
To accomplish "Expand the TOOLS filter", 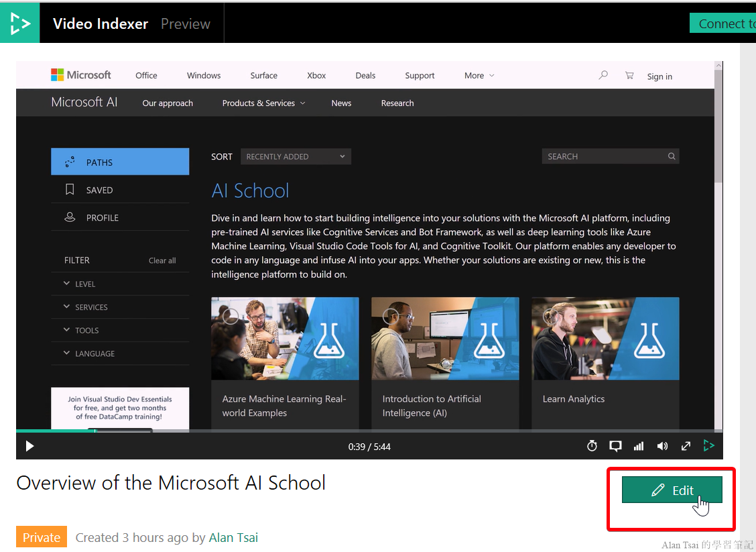I will tap(120, 330).
